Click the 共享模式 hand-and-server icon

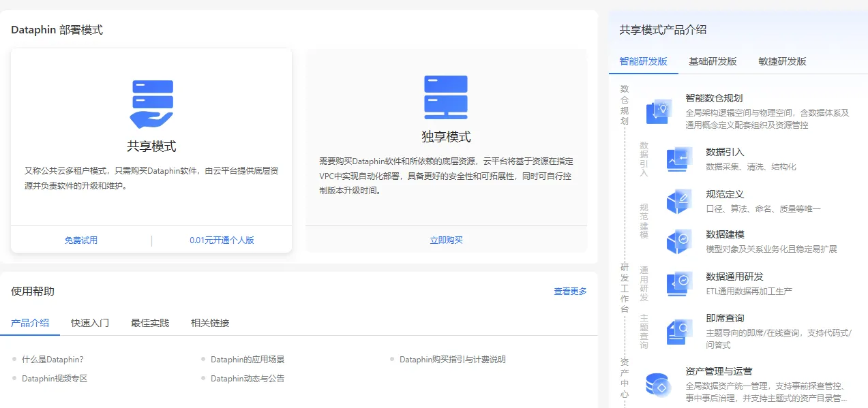(x=151, y=104)
